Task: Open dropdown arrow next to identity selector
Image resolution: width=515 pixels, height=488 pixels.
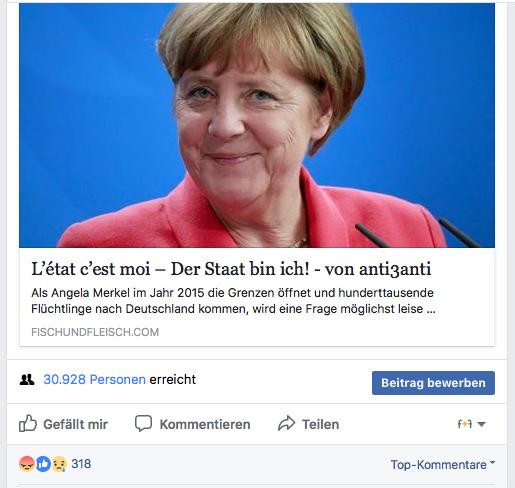Action: click(481, 424)
